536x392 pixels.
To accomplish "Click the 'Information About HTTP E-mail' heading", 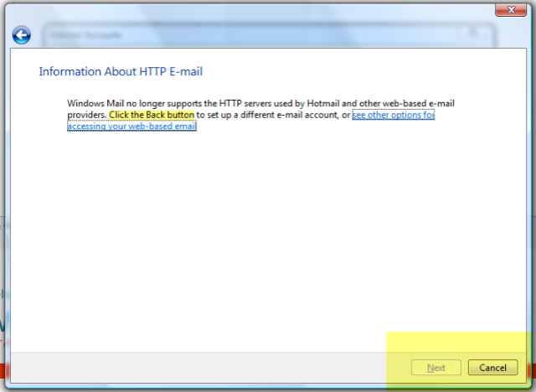I will coord(121,71).
